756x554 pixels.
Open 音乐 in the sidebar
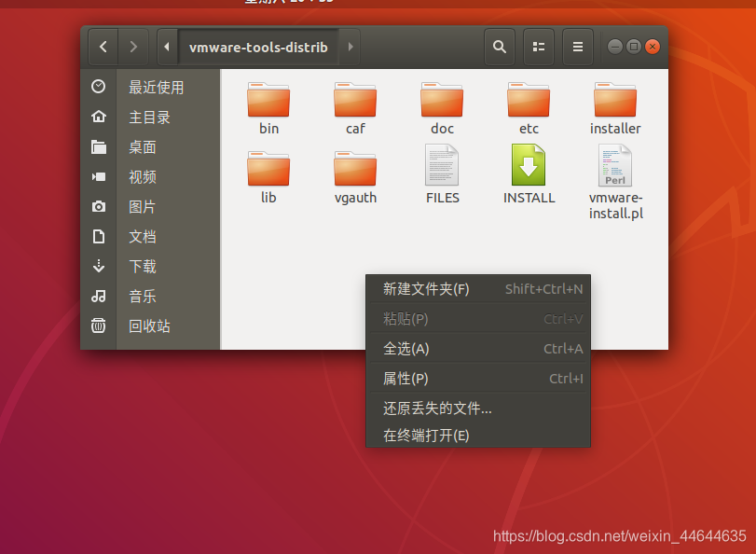[143, 297]
